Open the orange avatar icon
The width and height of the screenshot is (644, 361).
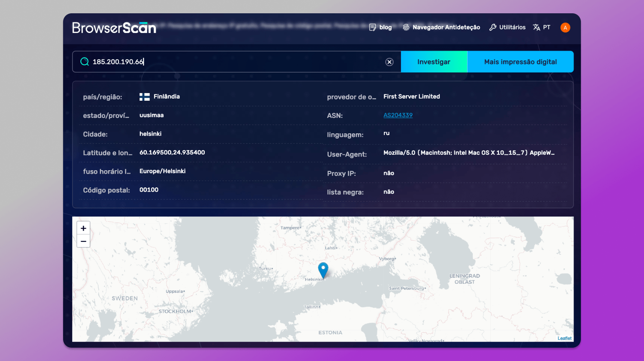pos(565,27)
